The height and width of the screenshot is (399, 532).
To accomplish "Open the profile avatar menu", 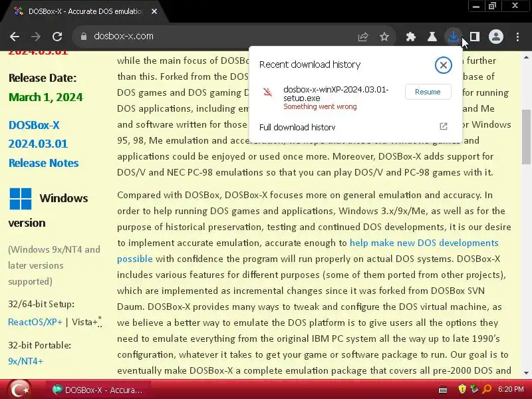I will pos(496,37).
